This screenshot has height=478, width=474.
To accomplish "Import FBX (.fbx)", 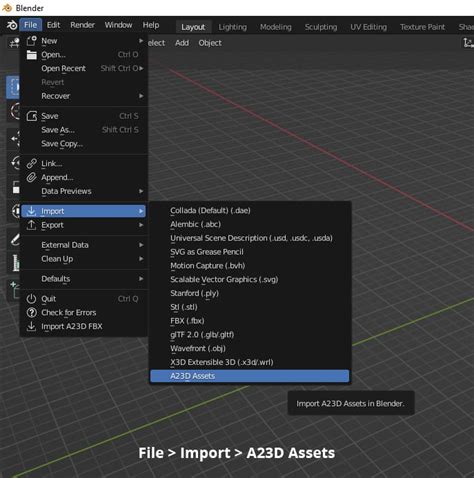I will click(250, 321).
